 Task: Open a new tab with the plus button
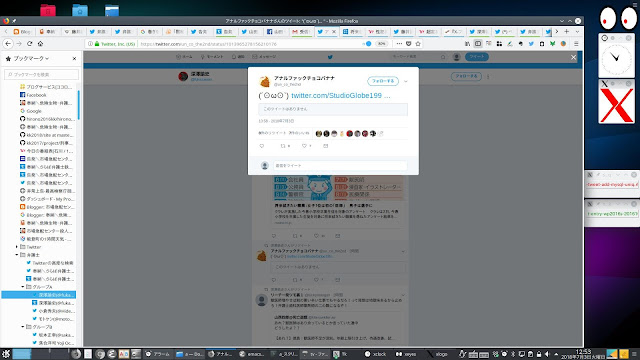pyautogui.click(x=567, y=31)
